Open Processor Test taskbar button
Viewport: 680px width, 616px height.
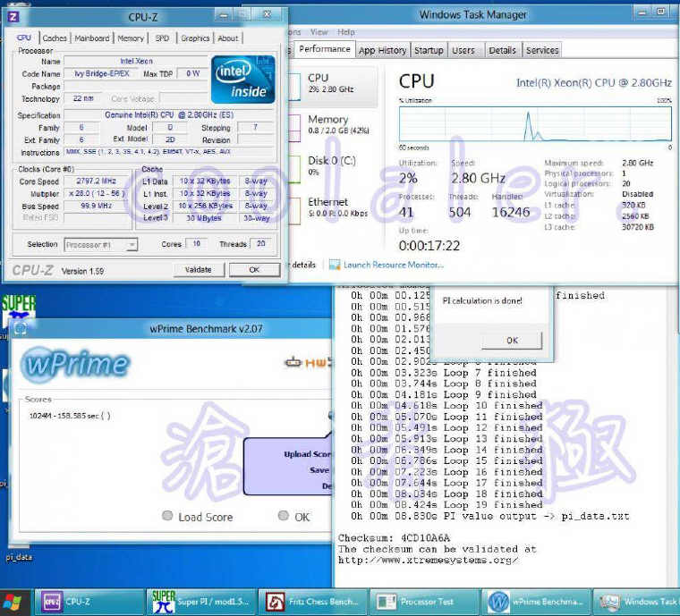click(x=425, y=602)
